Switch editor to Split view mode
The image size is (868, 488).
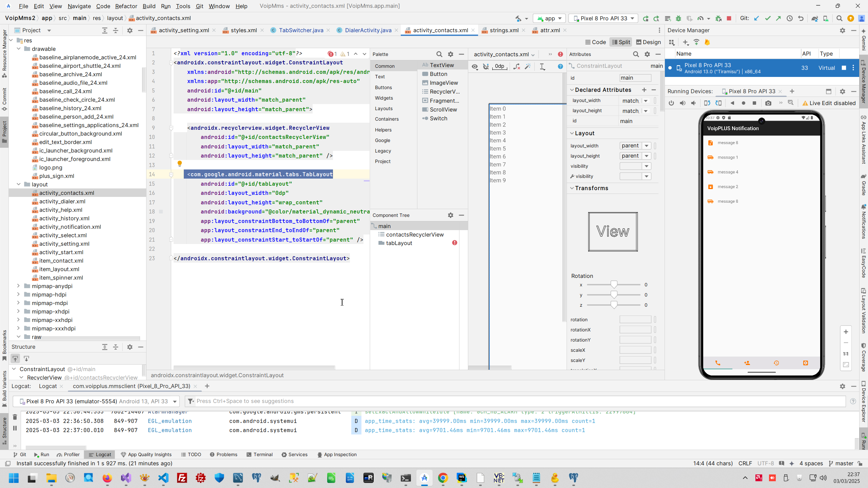click(x=621, y=42)
